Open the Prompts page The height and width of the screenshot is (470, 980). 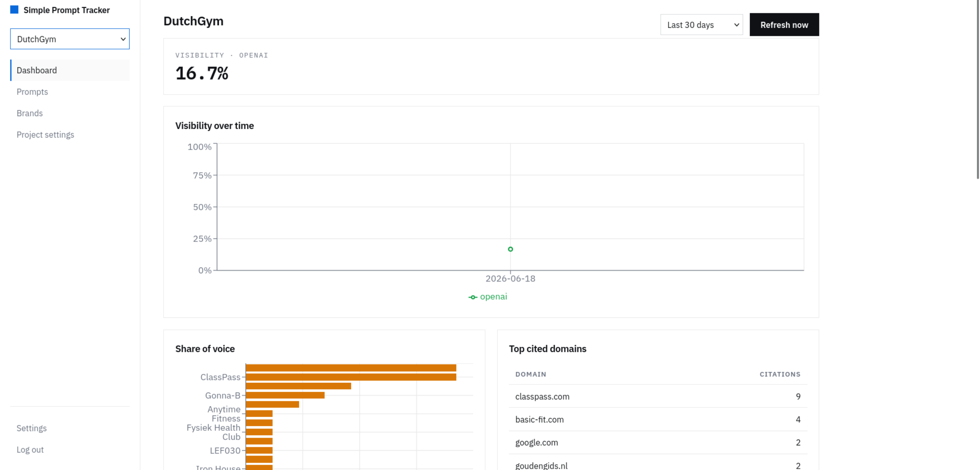(x=32, y=92)
